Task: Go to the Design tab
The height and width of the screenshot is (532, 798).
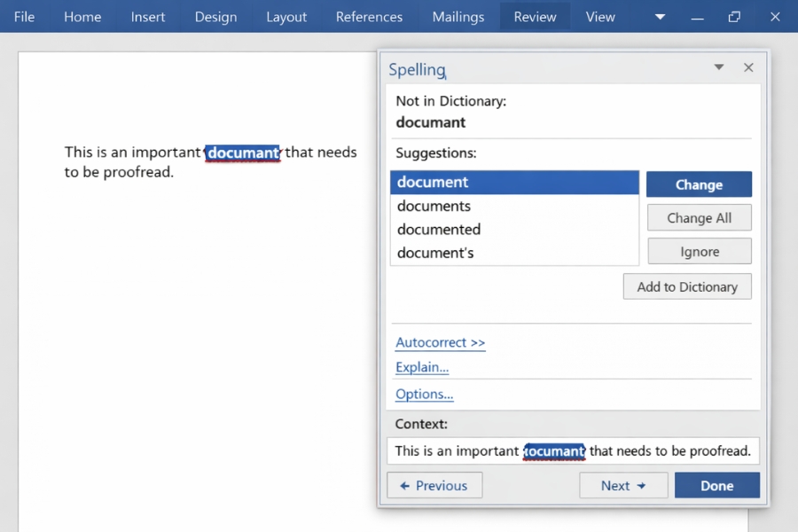Action: point(215,17)
